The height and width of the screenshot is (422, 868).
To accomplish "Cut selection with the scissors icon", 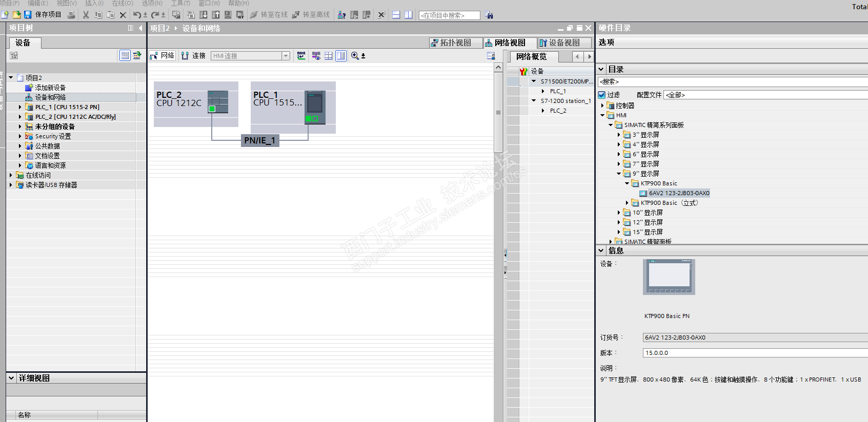I will pos(86,15).
